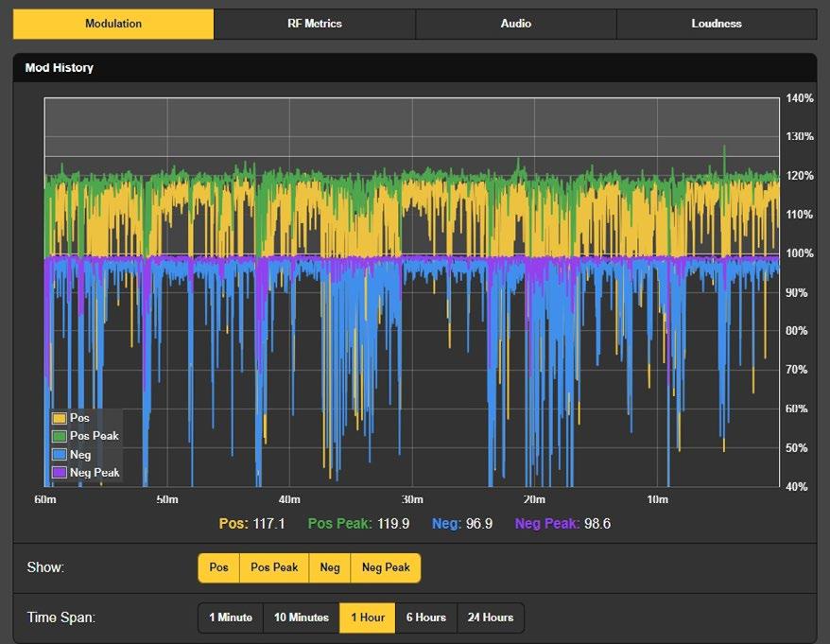
Task: Change time span to 6 Hours
Action: (426, 618)
